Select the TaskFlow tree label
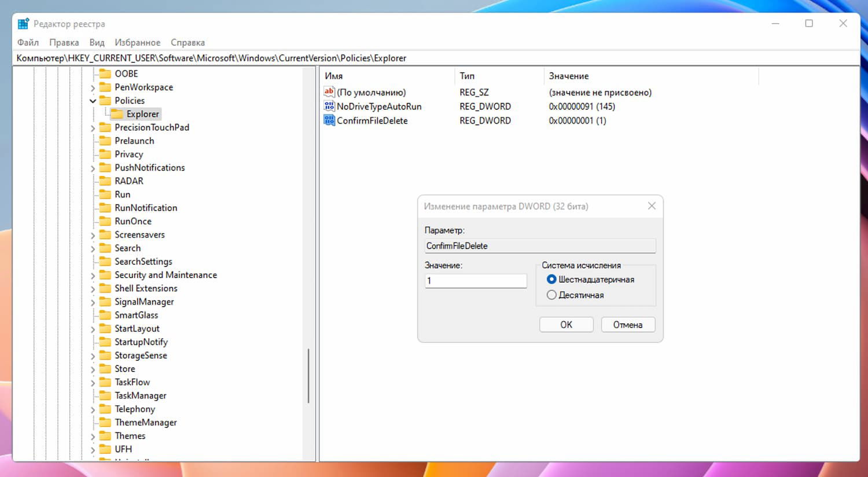 (x=133, y=382)
